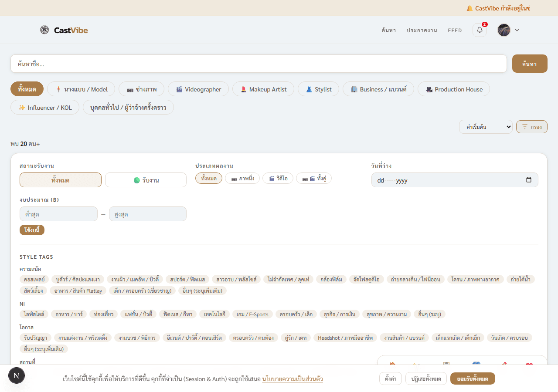Open the notifications bell
The image size is (558, 392).
(x=480, y=30)
